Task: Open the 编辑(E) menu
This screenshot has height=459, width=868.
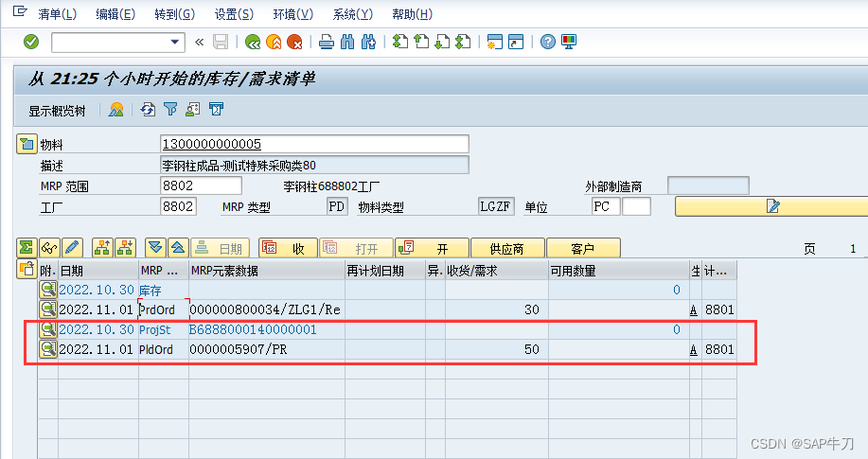Action: [115, 14]
